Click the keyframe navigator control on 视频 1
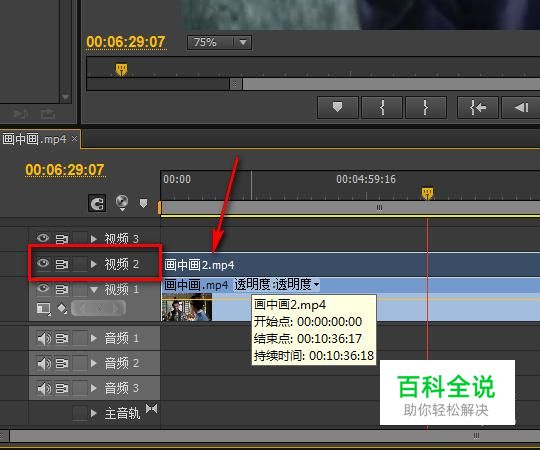 [98, 308]
